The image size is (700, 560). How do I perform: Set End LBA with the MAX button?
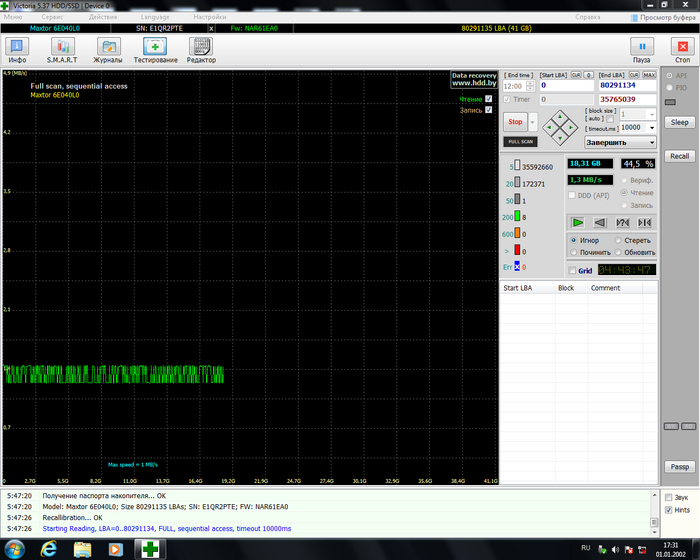(x=649, y=75)
